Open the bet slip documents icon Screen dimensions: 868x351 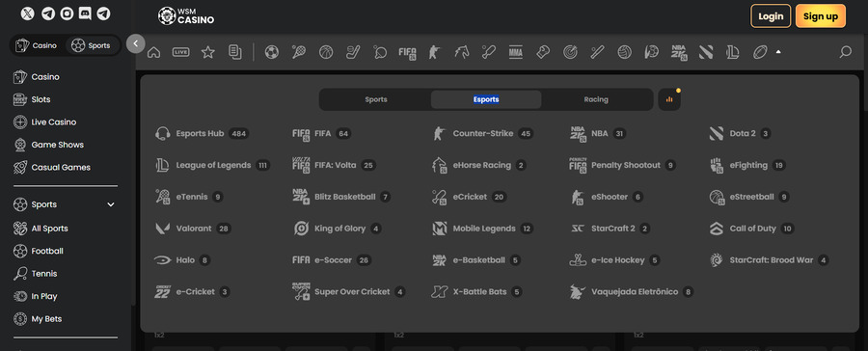(x=234, y=52)
